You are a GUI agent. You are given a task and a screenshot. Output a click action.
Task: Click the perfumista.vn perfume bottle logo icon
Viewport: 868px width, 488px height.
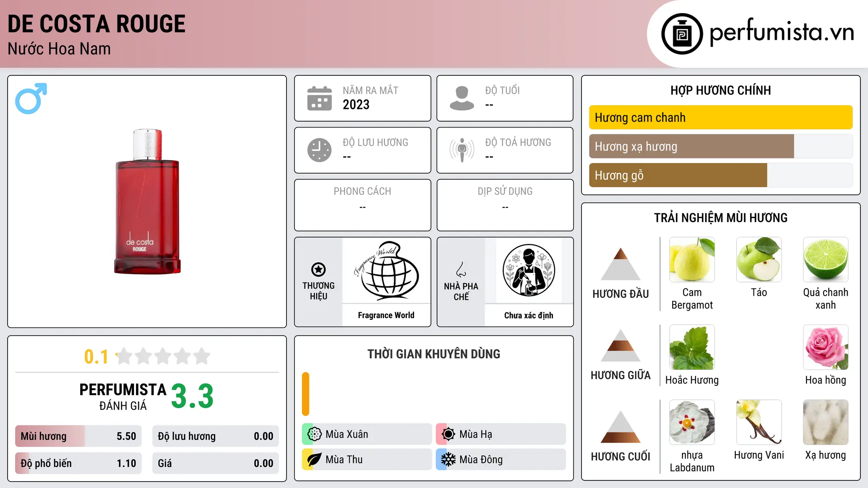[x=682, y=34]
